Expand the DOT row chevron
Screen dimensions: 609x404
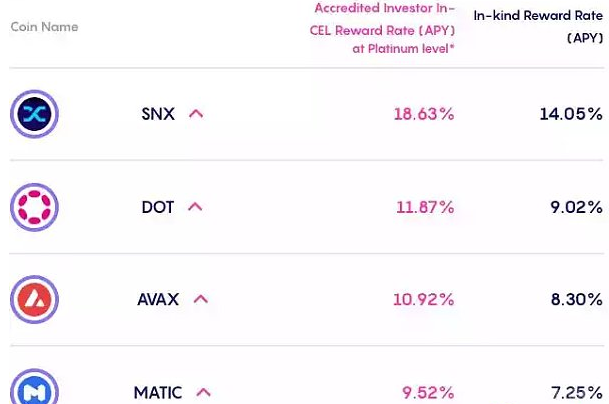pyautogui.click(x=195, y=207)
